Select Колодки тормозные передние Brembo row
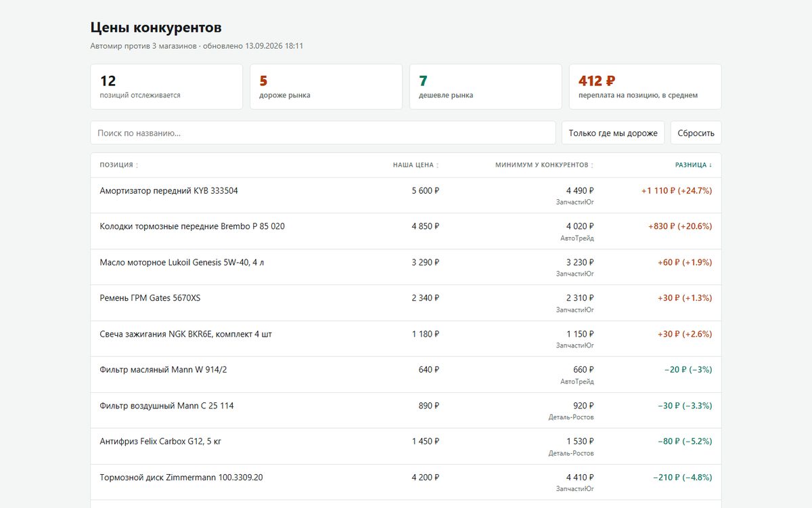The image size is (812, 508). (406, 232)
